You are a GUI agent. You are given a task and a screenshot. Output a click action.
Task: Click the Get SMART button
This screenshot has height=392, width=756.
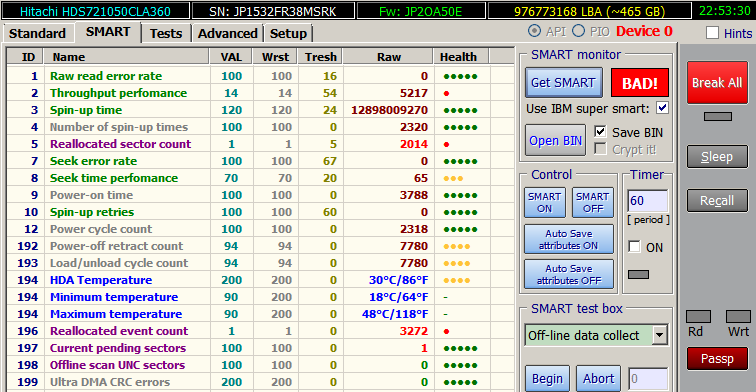tap(563, 83)
